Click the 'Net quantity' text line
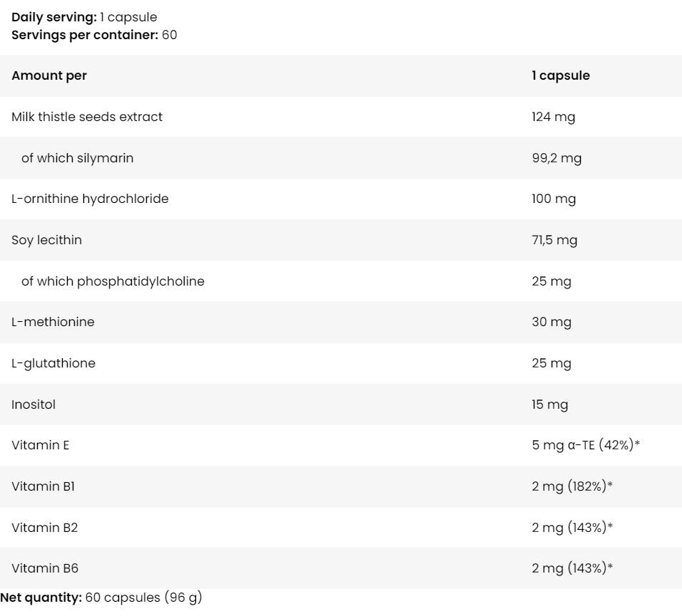The width and height of the screenshot is (682, 616). click(x=101, y=598)
